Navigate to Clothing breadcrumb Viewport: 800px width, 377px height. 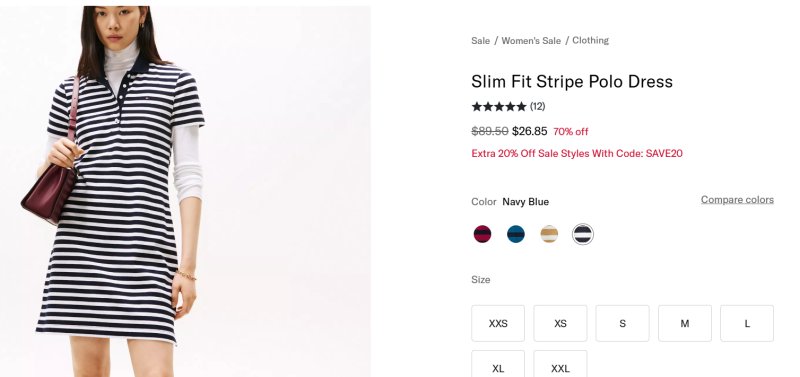(x=590, y=40)
